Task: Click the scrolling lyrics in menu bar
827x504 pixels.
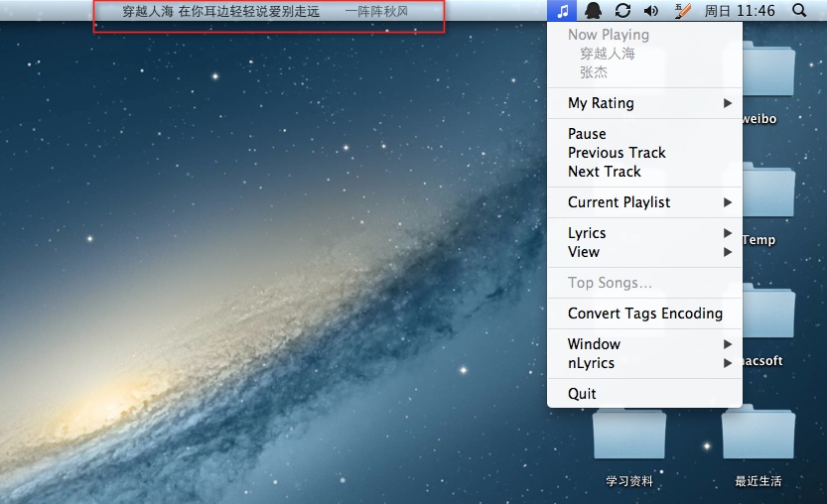Action: [265, 12]
